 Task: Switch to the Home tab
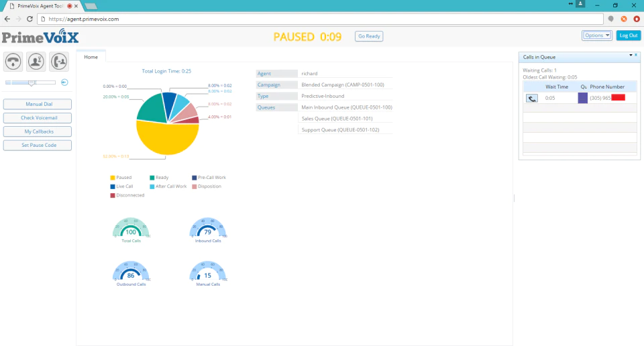(91, 57)
